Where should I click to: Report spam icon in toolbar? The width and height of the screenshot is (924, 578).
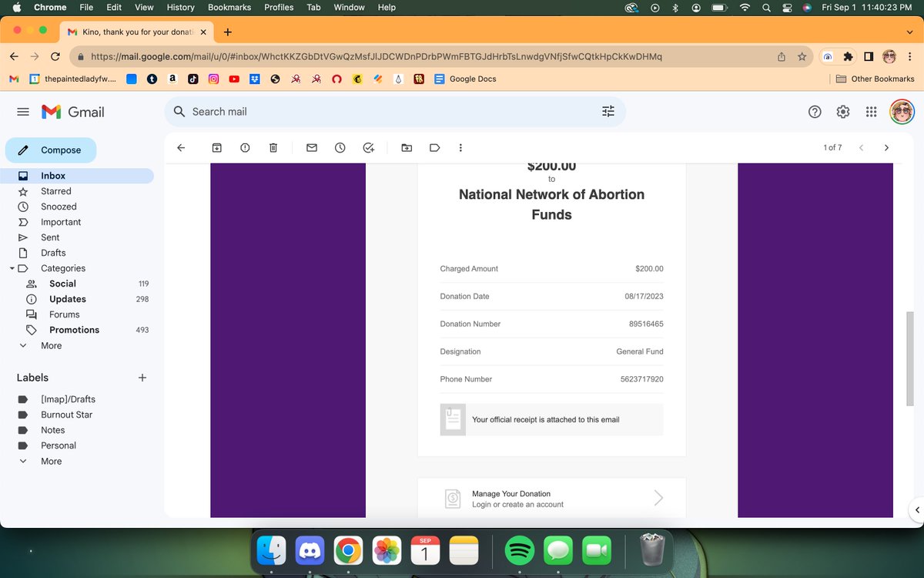point(245,147)
